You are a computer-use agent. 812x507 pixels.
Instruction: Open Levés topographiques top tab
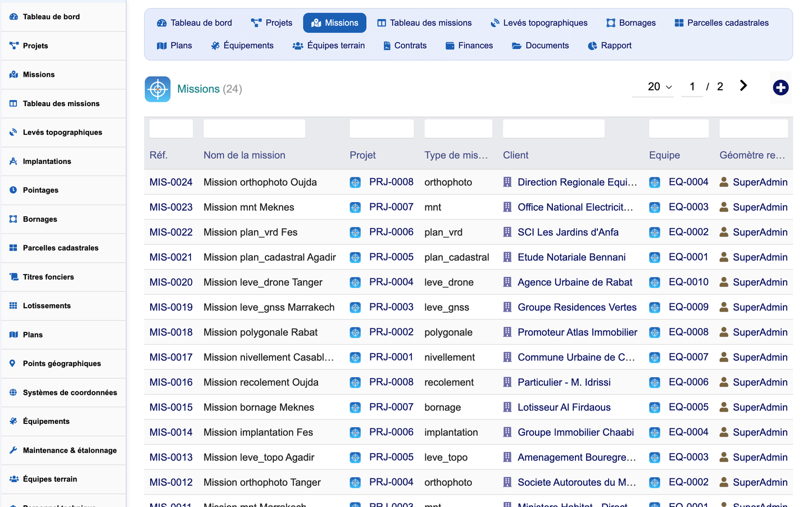[539, 23]
